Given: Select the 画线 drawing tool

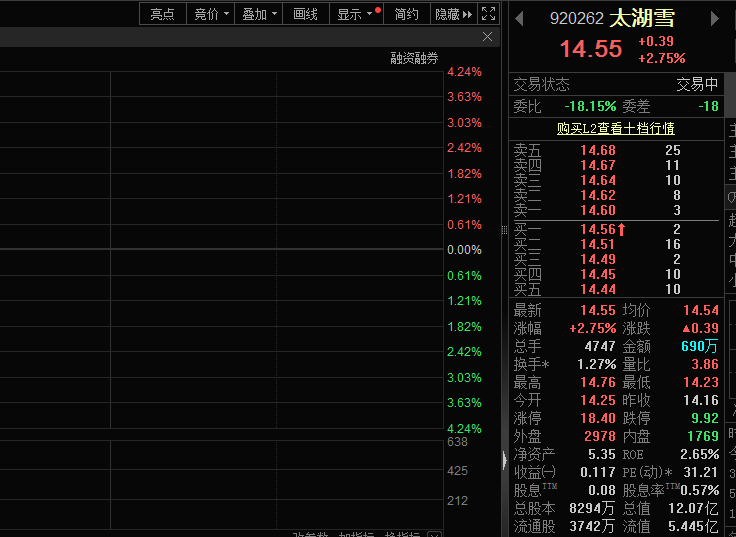Looking at the screenshot, I should click(x=305, y=14).
